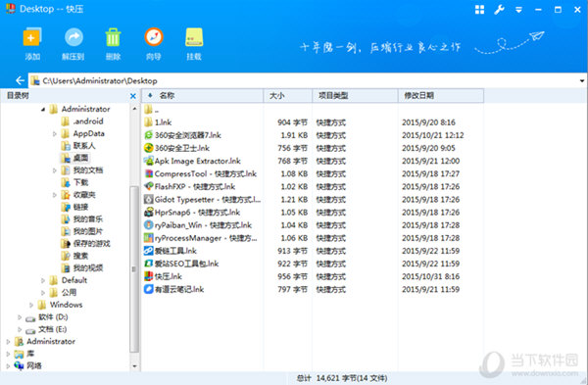This screenshot has height=385, width=588.
Task: Select 网络 in the directory tree
Action: pos(34,365)
